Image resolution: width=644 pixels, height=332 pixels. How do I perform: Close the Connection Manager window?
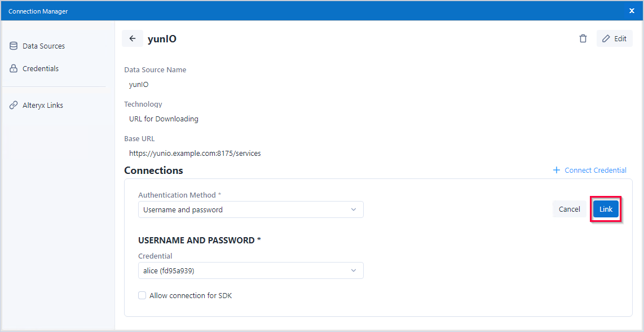[x=632, y=11]
